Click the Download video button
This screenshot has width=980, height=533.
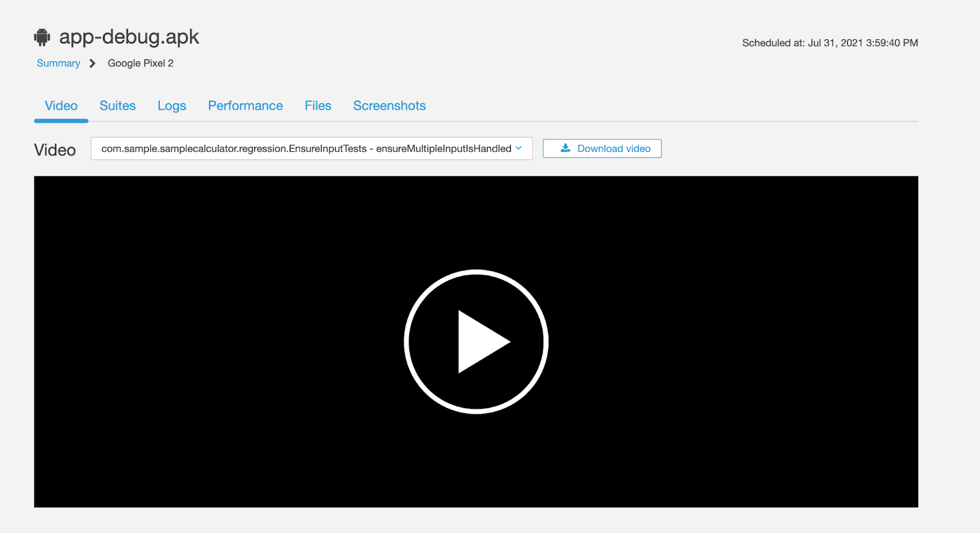coord(602,149)
